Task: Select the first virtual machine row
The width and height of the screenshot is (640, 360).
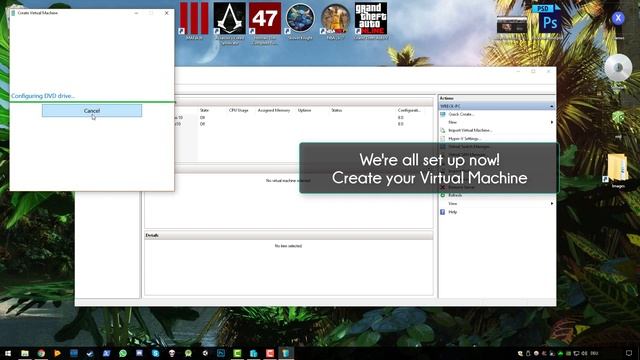Action: tap(303, 118)
